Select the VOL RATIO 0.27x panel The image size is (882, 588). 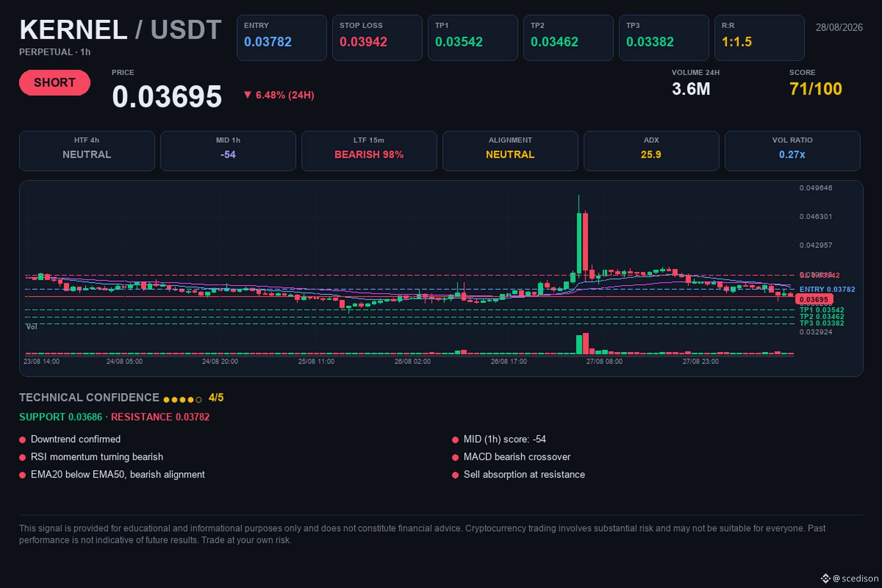(792, 151)
